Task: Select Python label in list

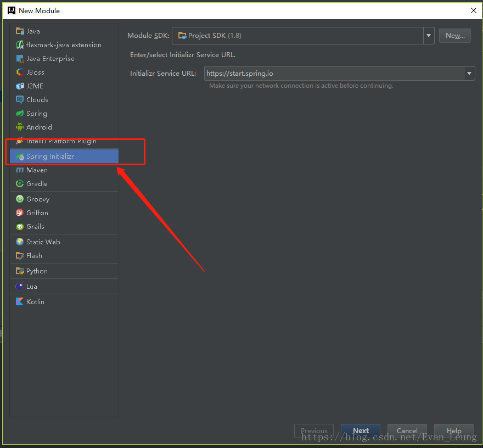Action: 37,271
